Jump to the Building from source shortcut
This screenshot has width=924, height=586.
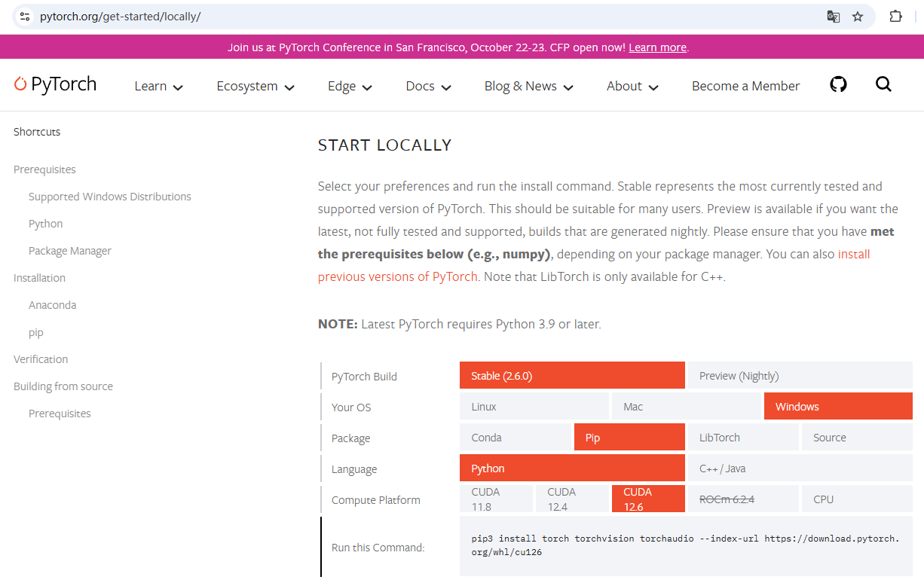pyautogui.click(x=63, y=386)
